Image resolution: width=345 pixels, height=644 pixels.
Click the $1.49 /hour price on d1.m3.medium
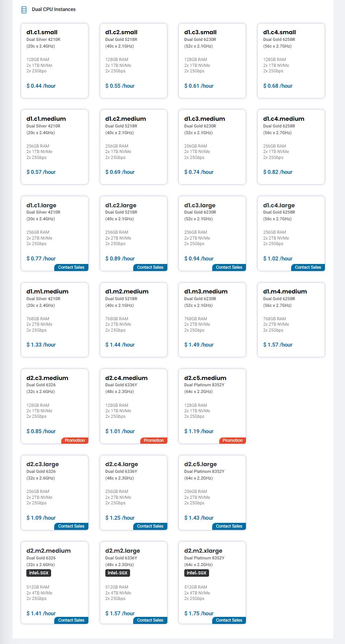pyautogui.click(x=199, y=345)
